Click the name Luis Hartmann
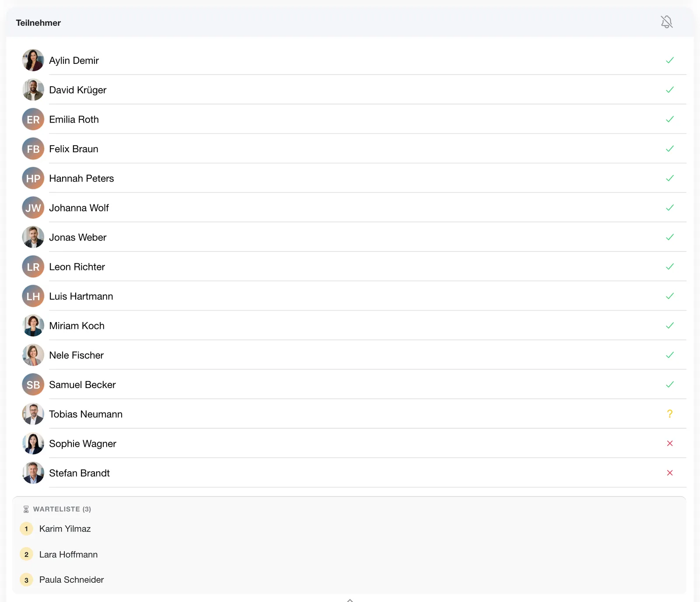 (81, 296)
